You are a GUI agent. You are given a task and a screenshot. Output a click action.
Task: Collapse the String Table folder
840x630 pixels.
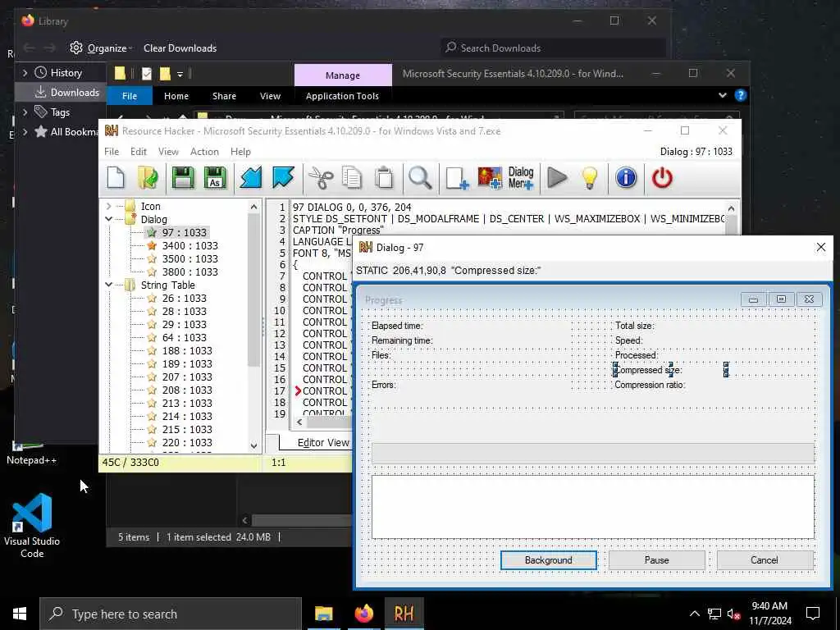point(109,285)
